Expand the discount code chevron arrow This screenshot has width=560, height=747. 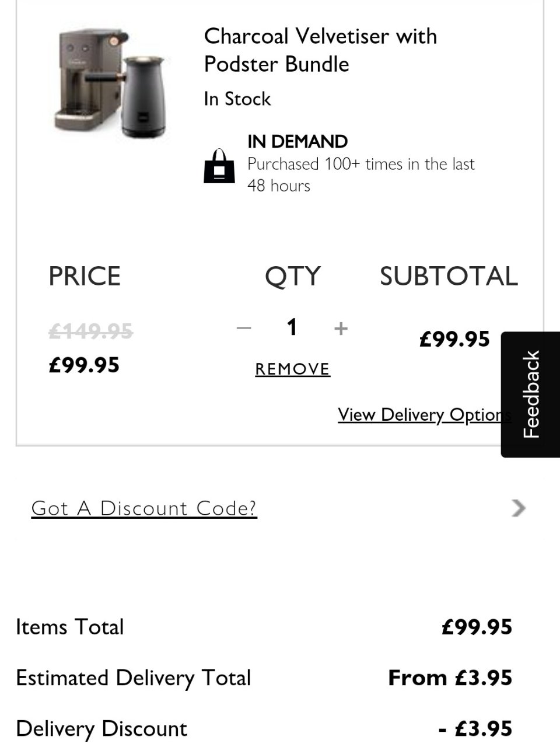tap(518, 508)
